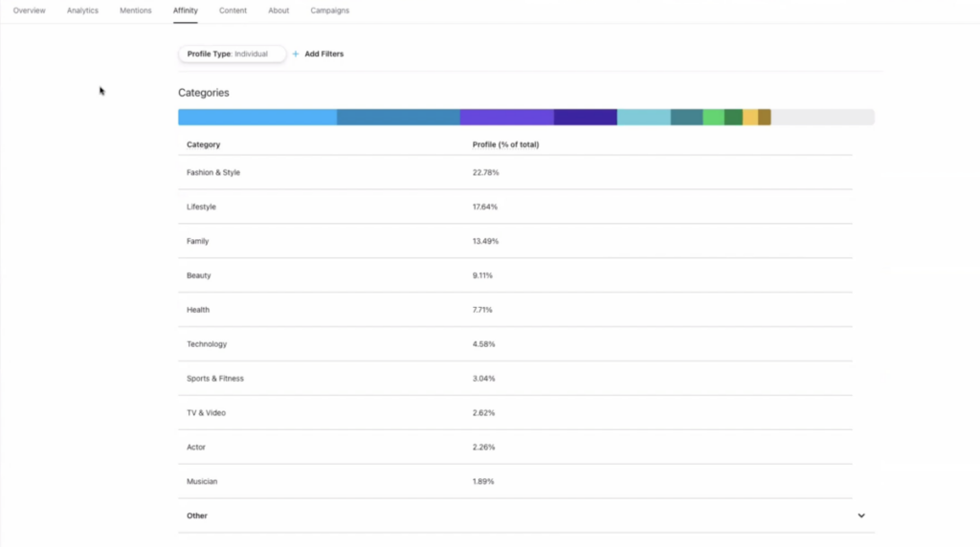
Task: Click the 13.49% value
Action: (x=485, y=241)
